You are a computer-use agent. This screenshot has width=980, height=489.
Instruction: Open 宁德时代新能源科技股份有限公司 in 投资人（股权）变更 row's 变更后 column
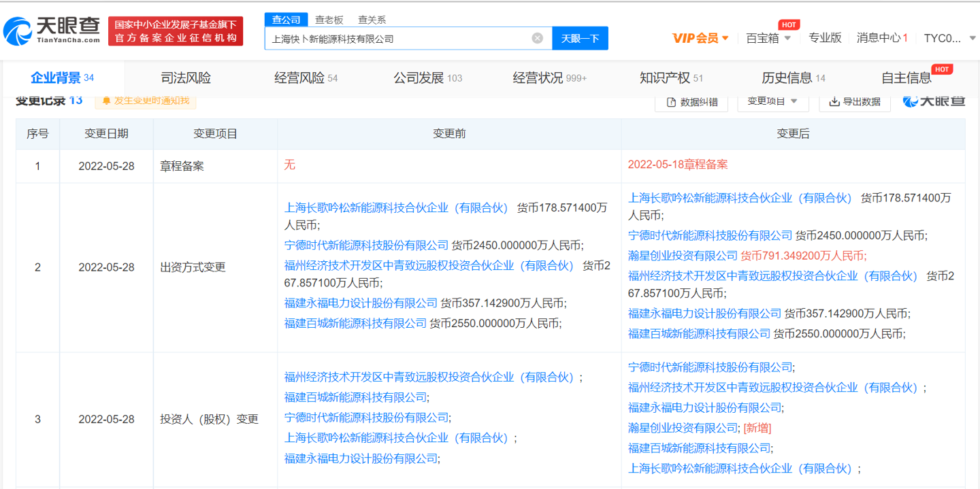coord(710,367)
